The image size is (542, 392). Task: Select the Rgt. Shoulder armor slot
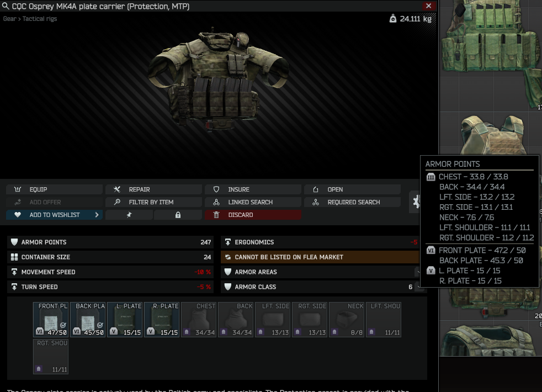pyautogui.click(x=51, y=357)
